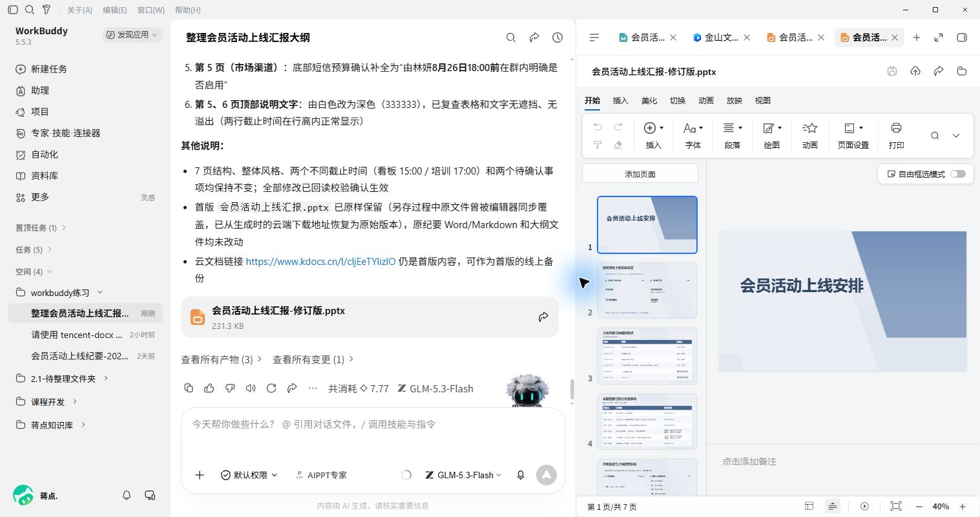The image size is (980, 517).
Task: Give thumbs down to the response
Action: coord(230,388)
